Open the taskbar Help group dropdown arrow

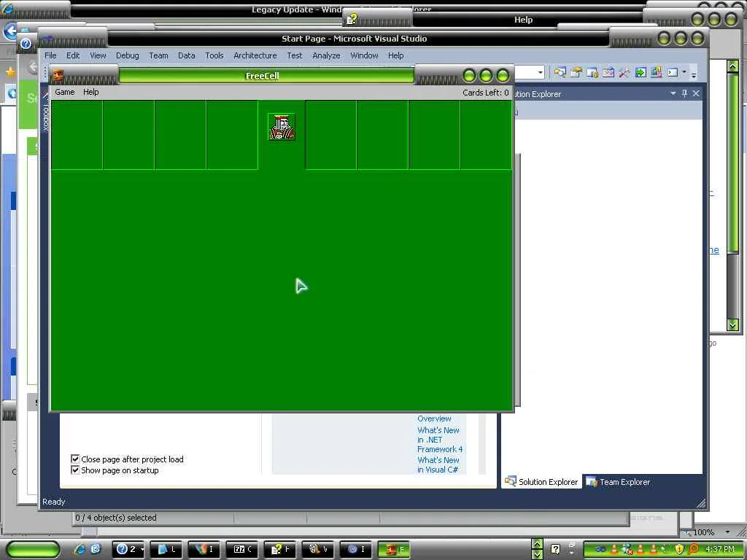pyautogui.click(x=142, y=550)
